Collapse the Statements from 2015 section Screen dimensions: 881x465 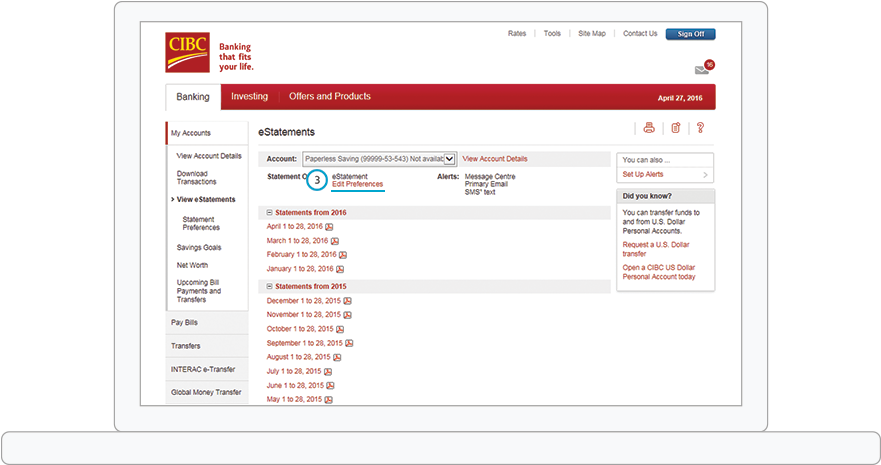point(269,287)
